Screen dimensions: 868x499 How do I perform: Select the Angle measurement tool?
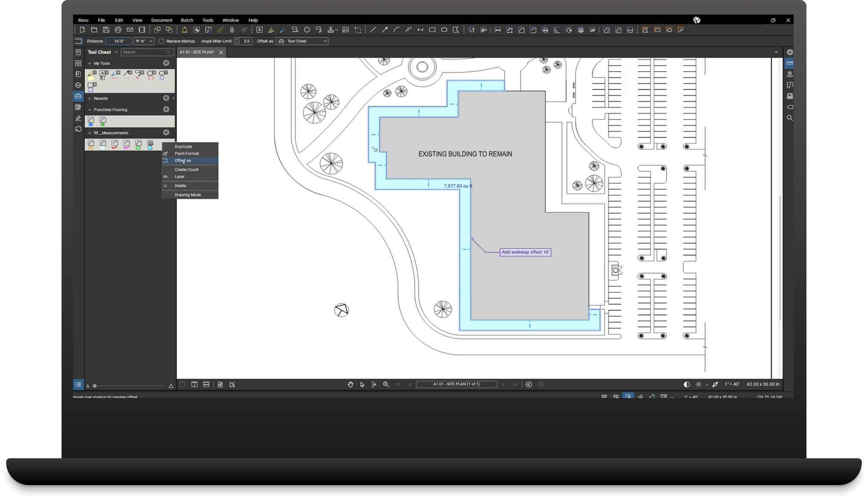click(557, 30)
